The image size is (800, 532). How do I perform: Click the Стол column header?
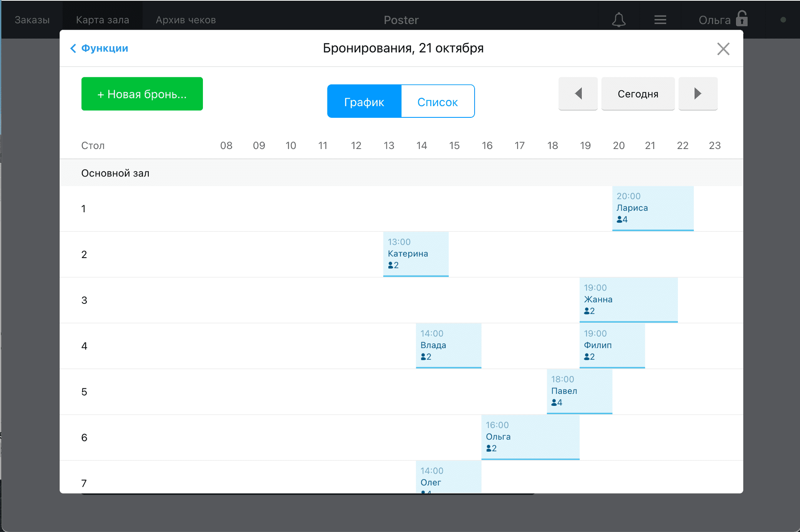[x=92, y=145]
